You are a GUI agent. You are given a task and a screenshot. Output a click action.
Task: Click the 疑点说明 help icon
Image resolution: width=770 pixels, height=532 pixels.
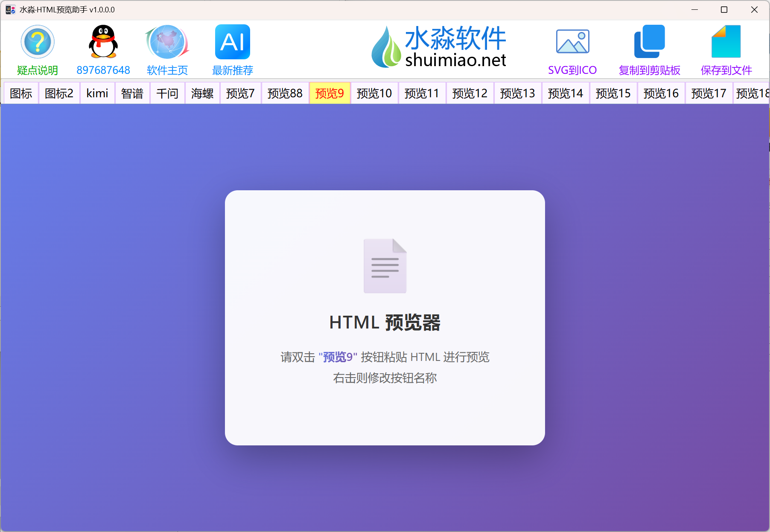click(x=37, y=41)
